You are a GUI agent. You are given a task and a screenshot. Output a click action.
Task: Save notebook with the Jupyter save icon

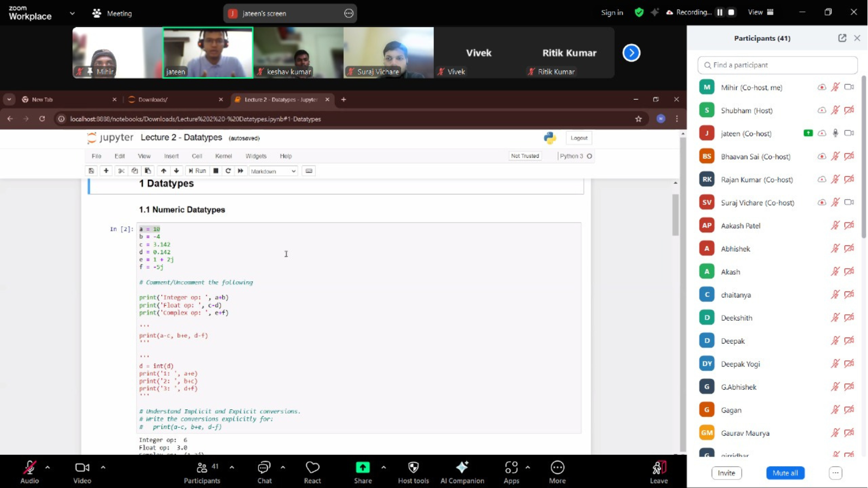click(x=91, y=171)
